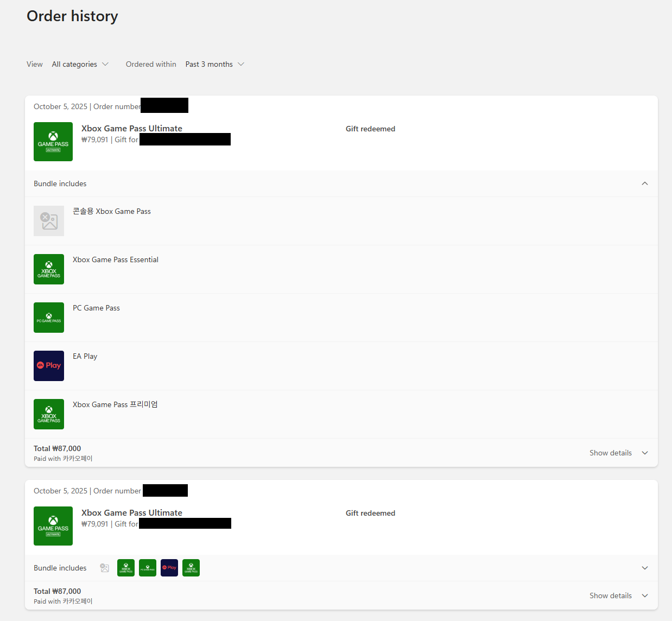Click the first order's ₩79,091 price

tap(95, 140)
